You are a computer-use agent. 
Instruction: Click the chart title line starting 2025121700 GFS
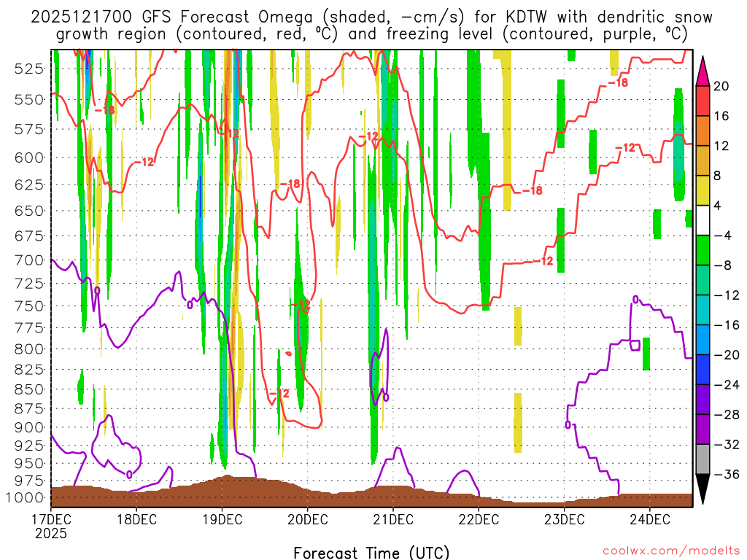coord(371,17)
